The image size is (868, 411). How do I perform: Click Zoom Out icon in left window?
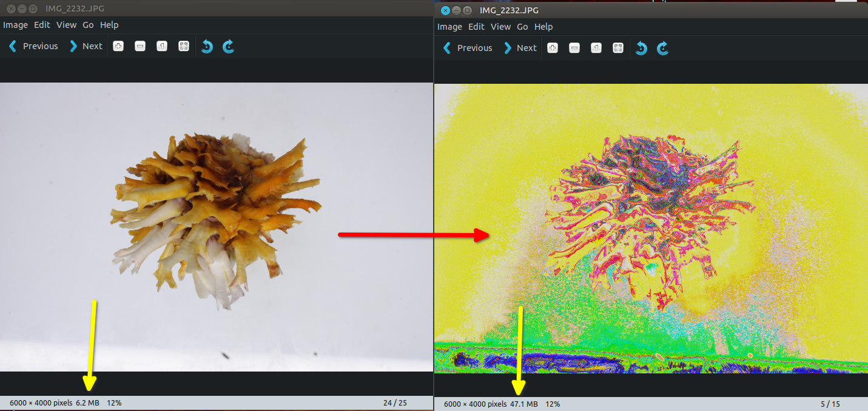[x=140, y=46]
